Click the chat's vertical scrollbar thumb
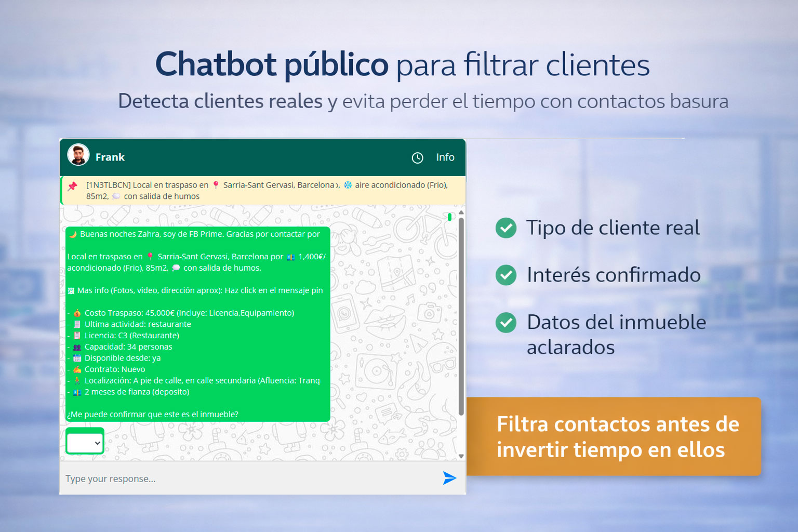798x532 pixels. (x=461, y=317)
